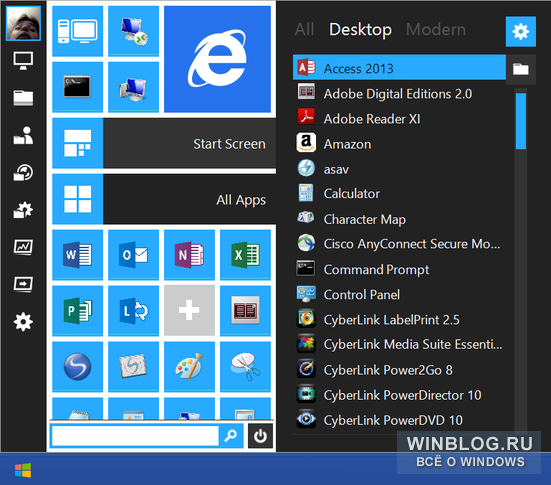Image resolution: width=551 pixels, height=485 pixels.
Task: Open the run arrow sidebar icon
Action: pyautogui.click(x=23, y=284)
